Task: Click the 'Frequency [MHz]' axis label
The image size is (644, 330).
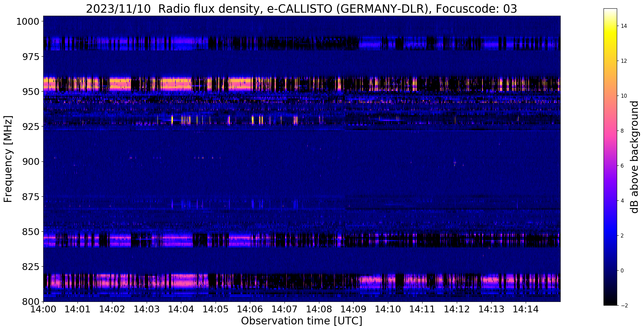Action: click(x=8, y=159)
